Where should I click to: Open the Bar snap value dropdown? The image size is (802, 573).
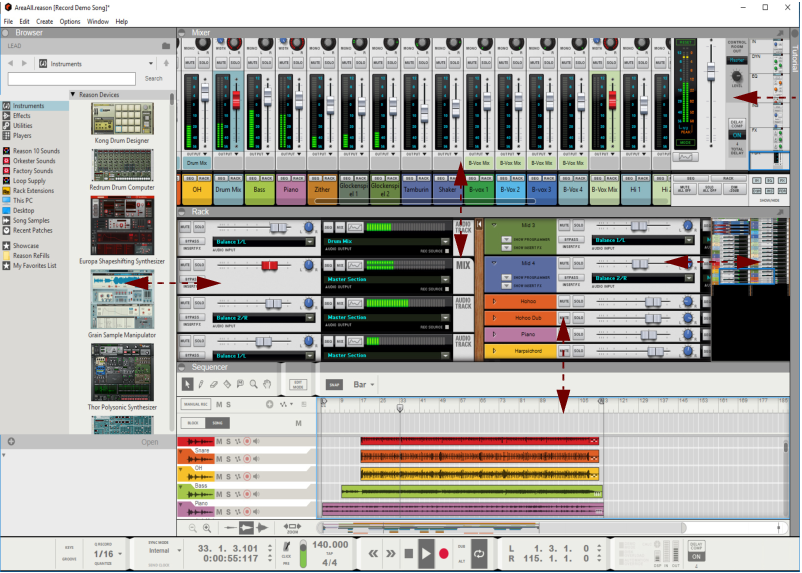pyautogui.click(x=366, y=384)
